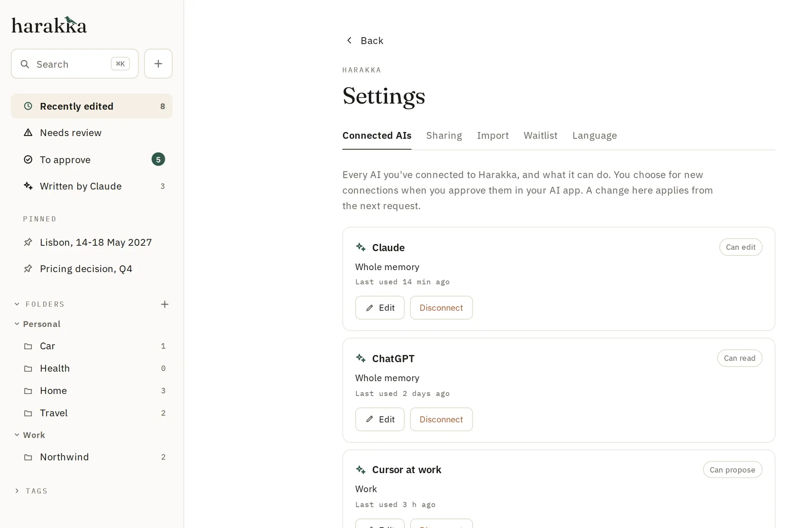Click the back arrow chevron icon
The height and width of the screenshot is (528, 812).
[x=349, y=40]
